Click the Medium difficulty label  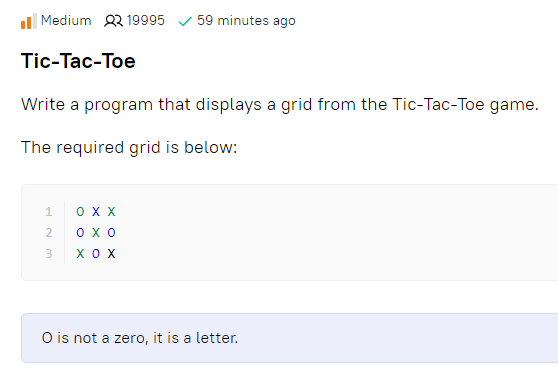66,21
